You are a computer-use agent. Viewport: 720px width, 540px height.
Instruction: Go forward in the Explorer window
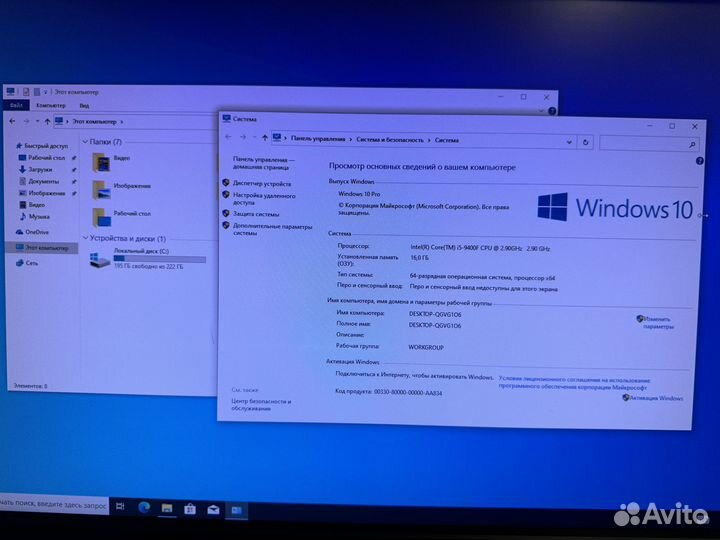pos(26,121)
